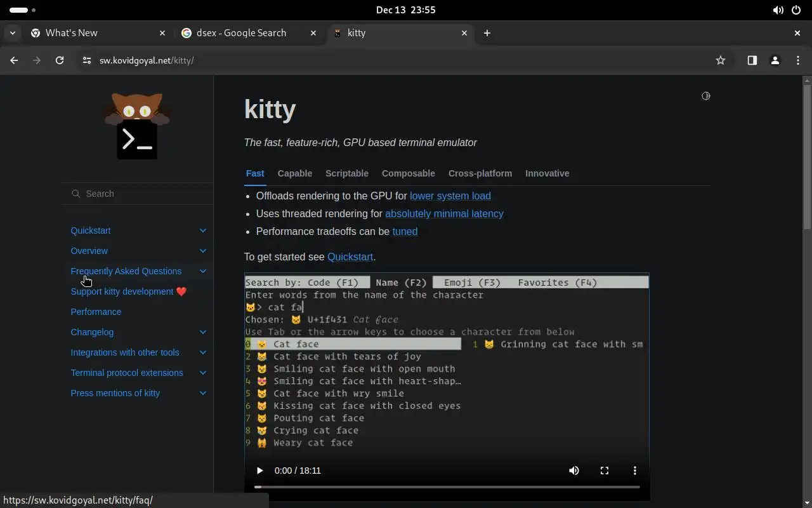Click the forward navigation arrow
The image size is (812, 508).
tap(37, 60)
